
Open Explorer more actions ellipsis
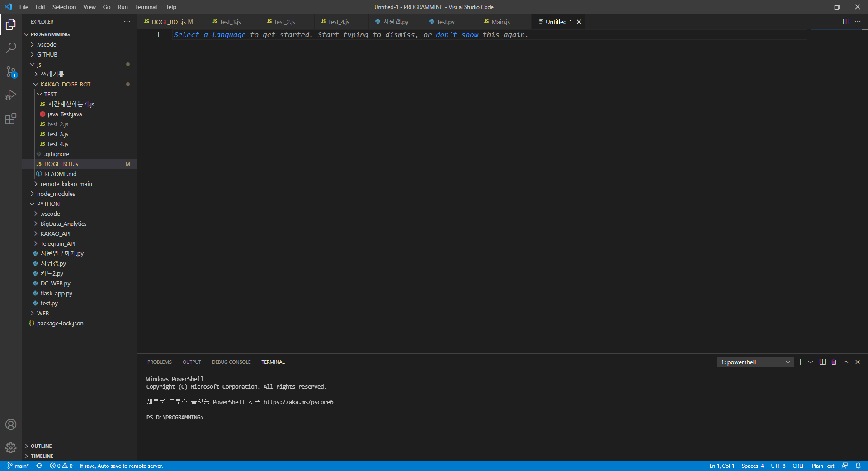click(x=127, y=22)
